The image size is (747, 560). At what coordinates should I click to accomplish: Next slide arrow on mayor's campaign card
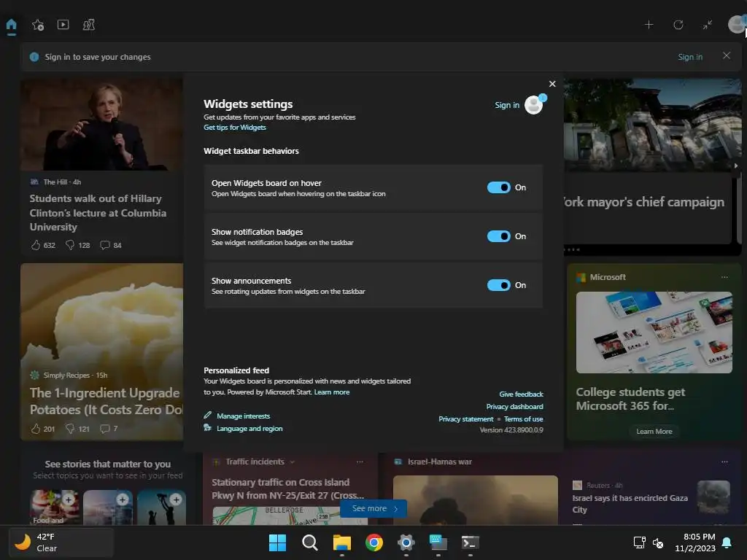point(736,166)
